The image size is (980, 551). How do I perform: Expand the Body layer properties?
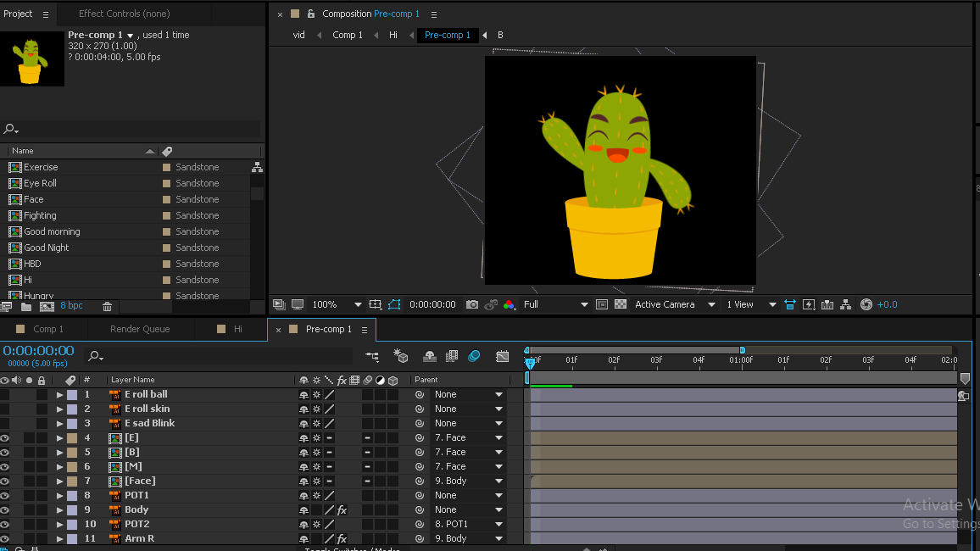coord(59,510)
